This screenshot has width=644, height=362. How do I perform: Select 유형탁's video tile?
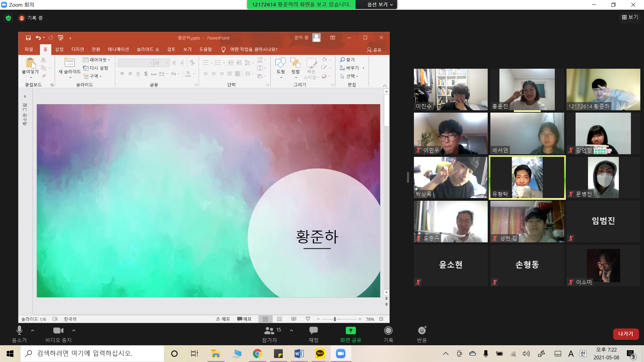[527, 178]
